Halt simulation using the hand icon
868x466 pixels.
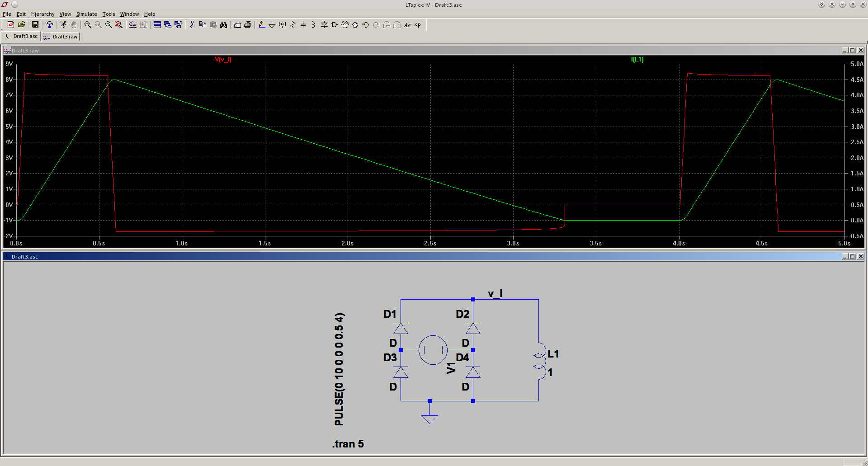(x=74, y=25)
